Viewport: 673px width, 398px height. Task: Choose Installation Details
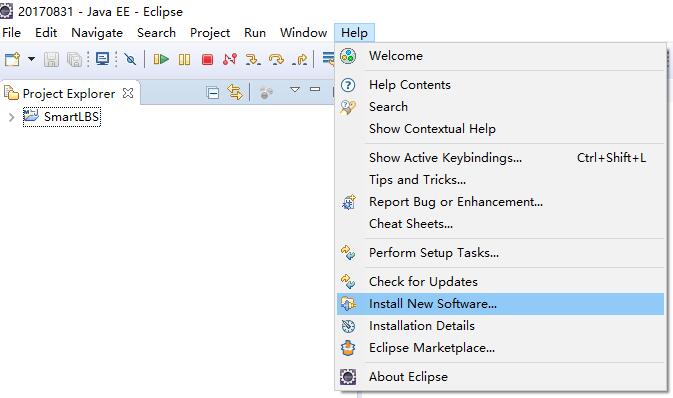point(500,326)
